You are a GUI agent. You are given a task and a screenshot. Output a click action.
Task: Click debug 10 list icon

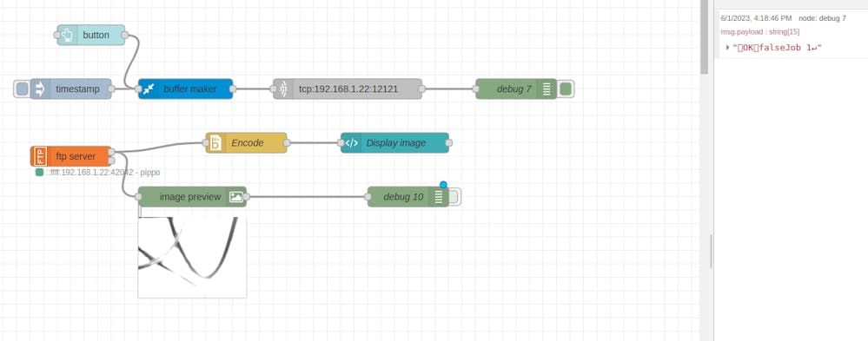click(x=439, y=197)
